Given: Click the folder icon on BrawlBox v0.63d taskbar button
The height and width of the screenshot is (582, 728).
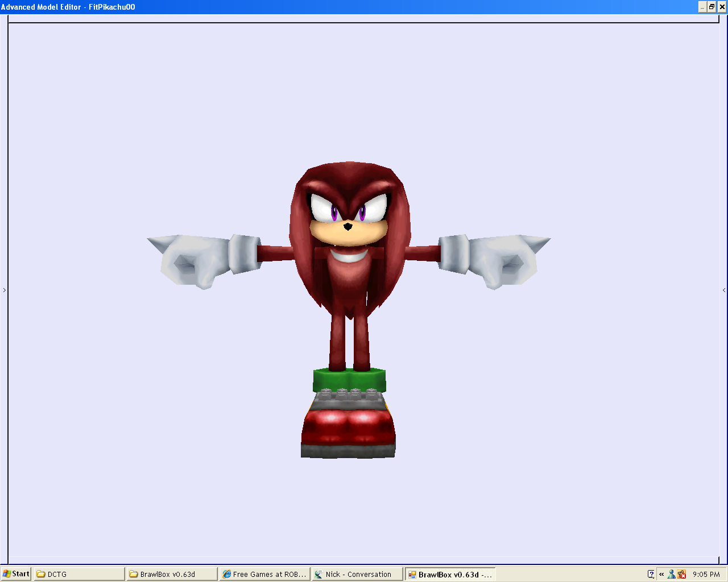Looking at the screenshot, I should 133,574.
